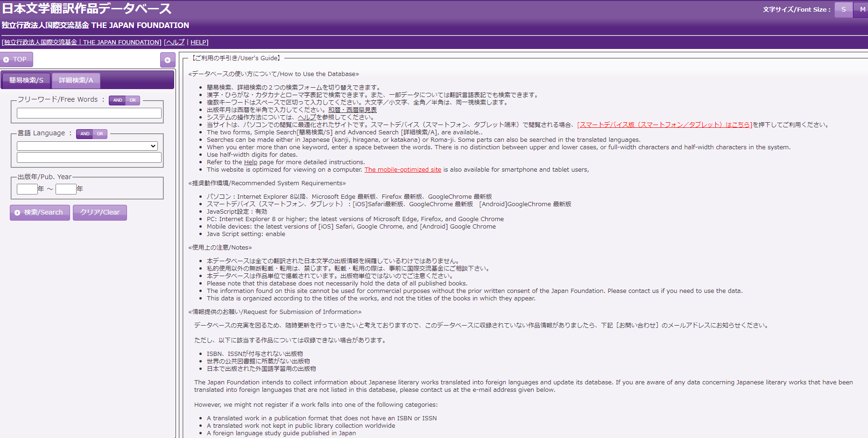Screen dimensions: 868x438
Task: Click 'JavaScript設定：有効' list item
Action: [237, 212]
